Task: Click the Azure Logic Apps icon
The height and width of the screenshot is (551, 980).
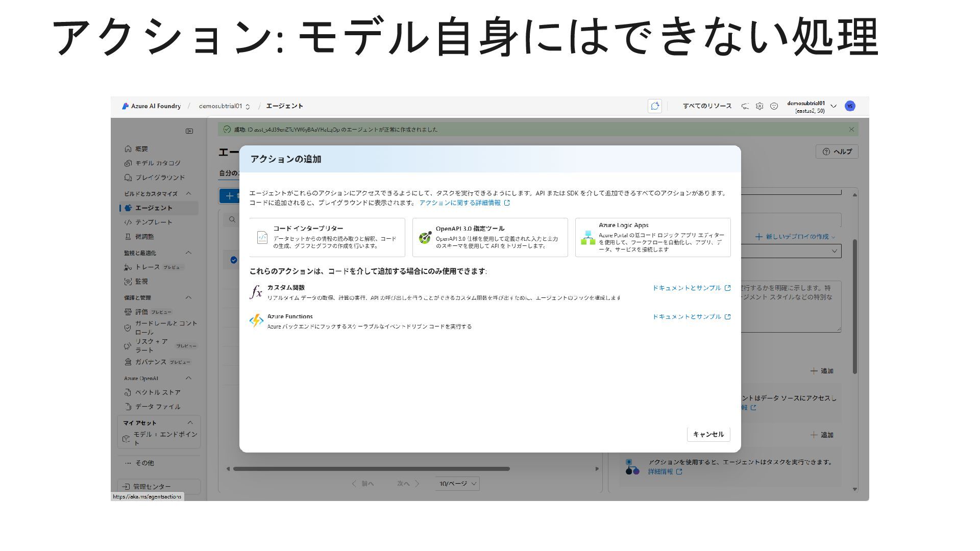Action: tap(588, 237)
